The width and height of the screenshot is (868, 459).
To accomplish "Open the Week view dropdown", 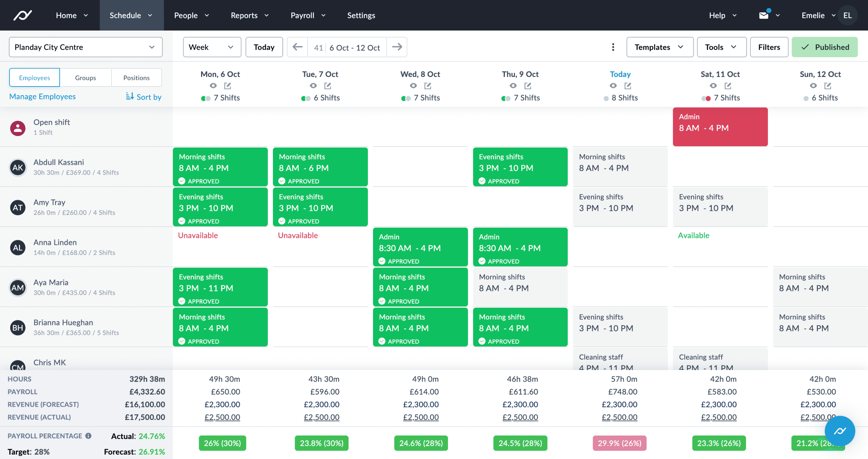I will 212,47.
